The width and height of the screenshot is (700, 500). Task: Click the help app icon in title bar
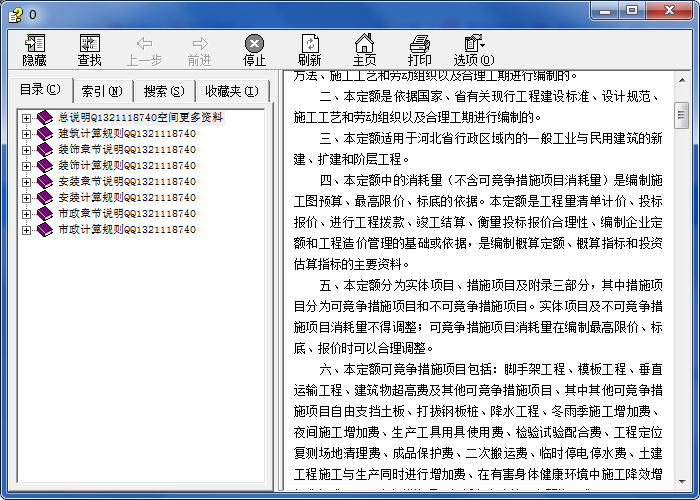point(16,14)
